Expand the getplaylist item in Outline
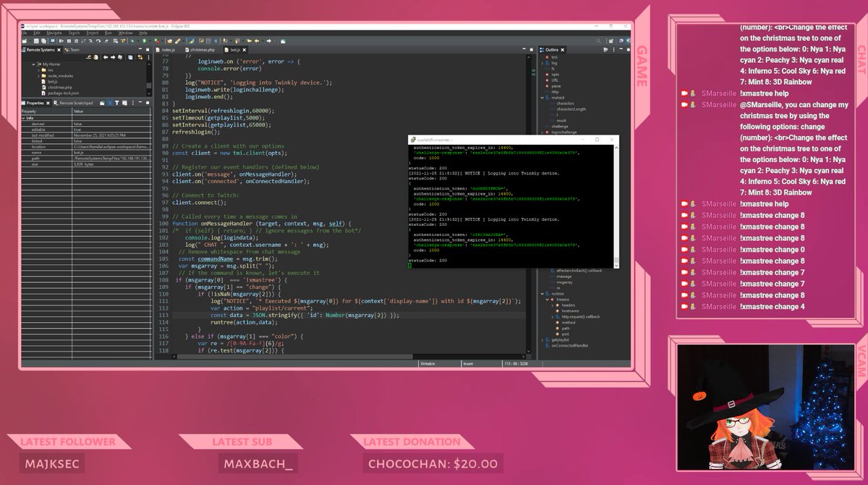 coord(542,340)
